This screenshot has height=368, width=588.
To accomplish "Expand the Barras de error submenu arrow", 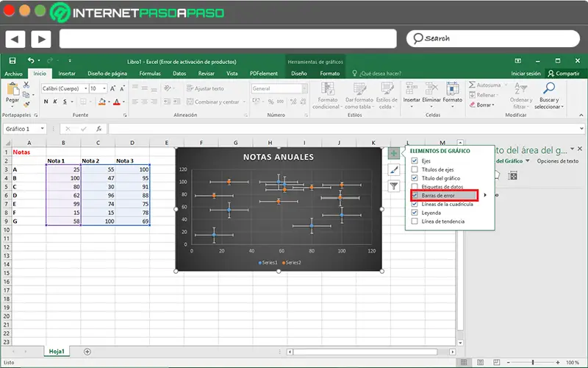I will 485,195.
